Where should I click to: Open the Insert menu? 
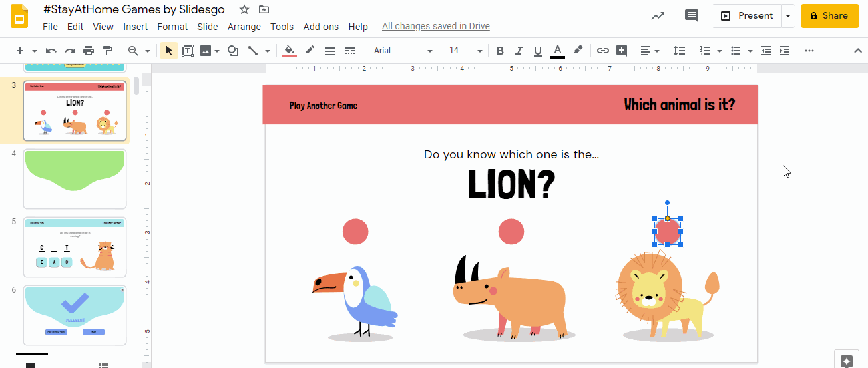(x=136, y=27)
